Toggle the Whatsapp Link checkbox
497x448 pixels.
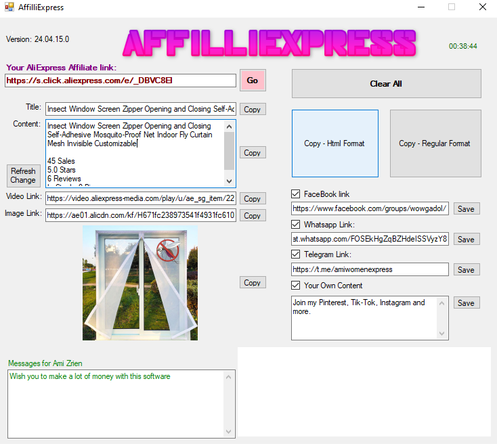coord(295,224)
